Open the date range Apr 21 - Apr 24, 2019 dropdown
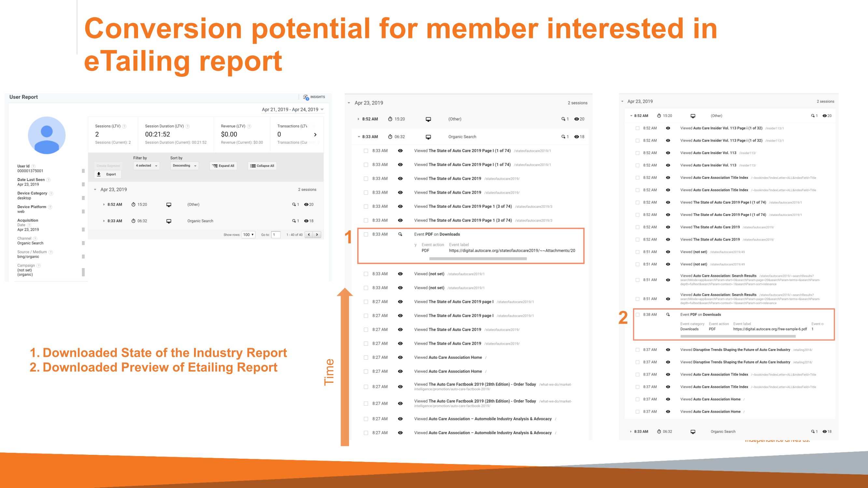The image size is (868, 488). pos(292,109)
